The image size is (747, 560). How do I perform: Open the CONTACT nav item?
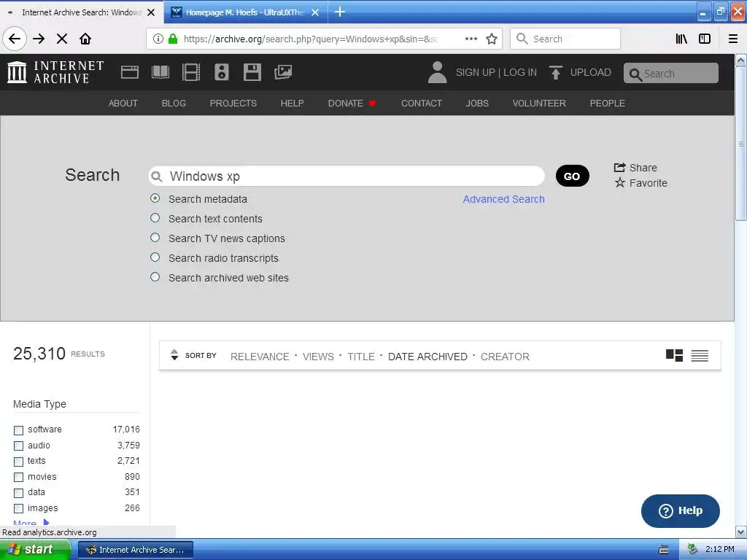[422, 104]
